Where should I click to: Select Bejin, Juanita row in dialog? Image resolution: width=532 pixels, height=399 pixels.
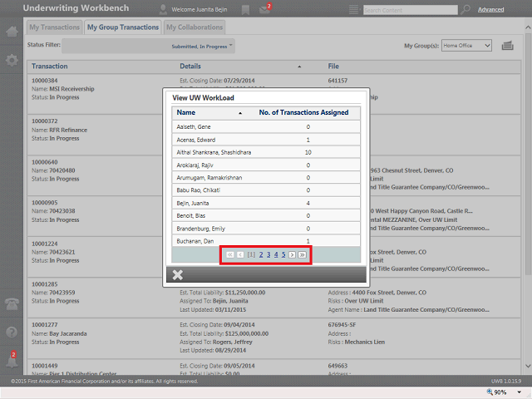tap(266, 203)
